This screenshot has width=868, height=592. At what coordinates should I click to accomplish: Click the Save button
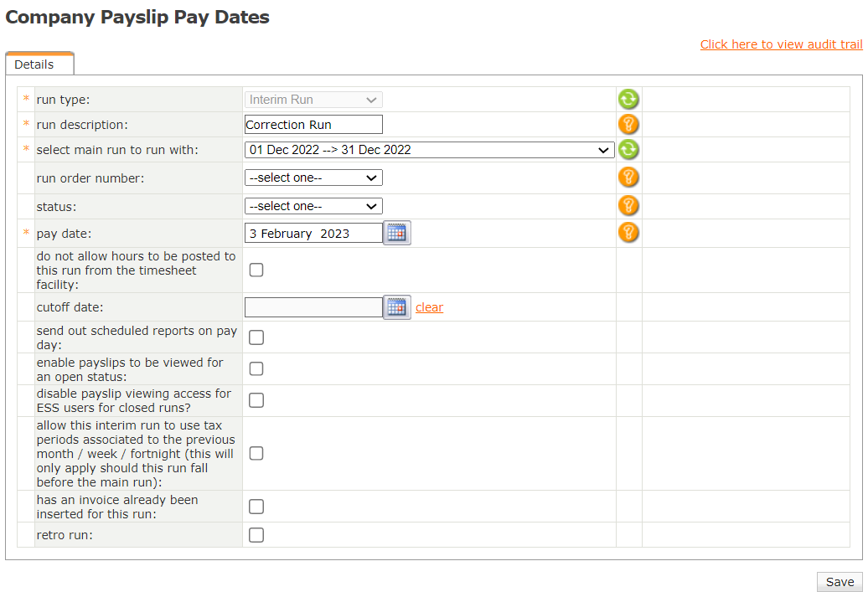click(840, 582)
